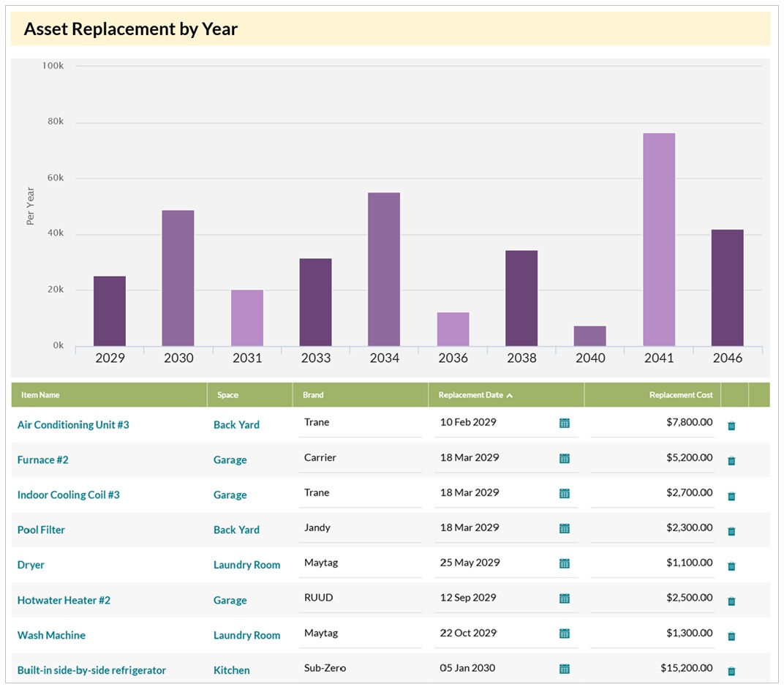784x687 pixels.
Task: Open calendar icon on the Dryer row
Action: coord(564,563)
